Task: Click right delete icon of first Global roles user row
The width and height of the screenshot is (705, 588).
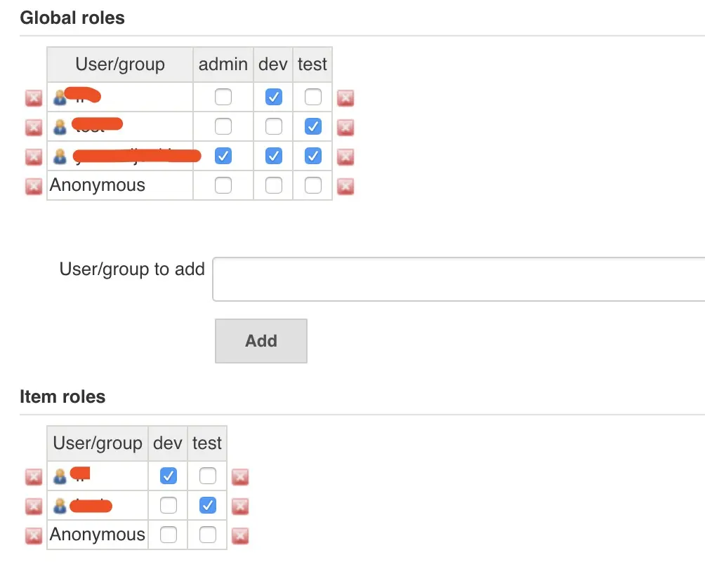Action: [x=345, y=98]
